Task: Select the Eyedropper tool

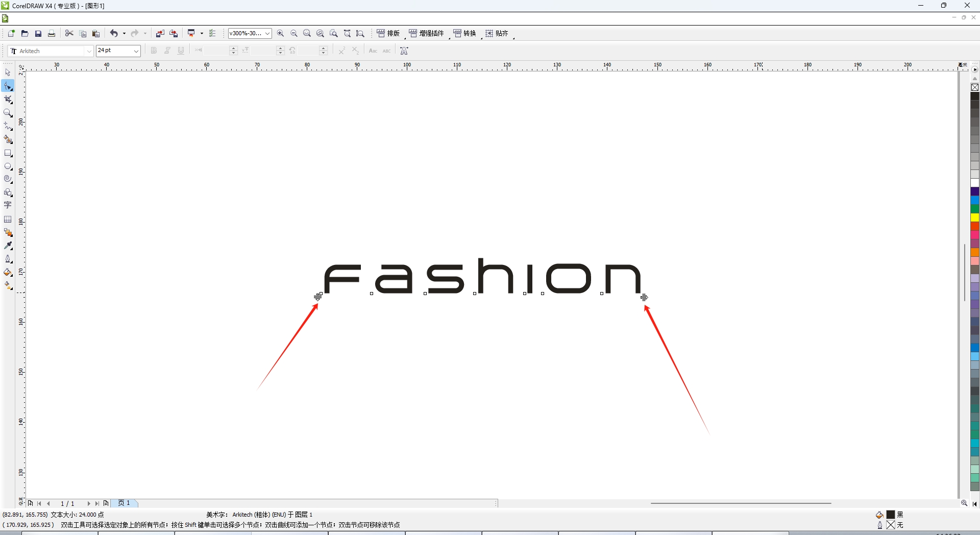Action: coord(8,246)
